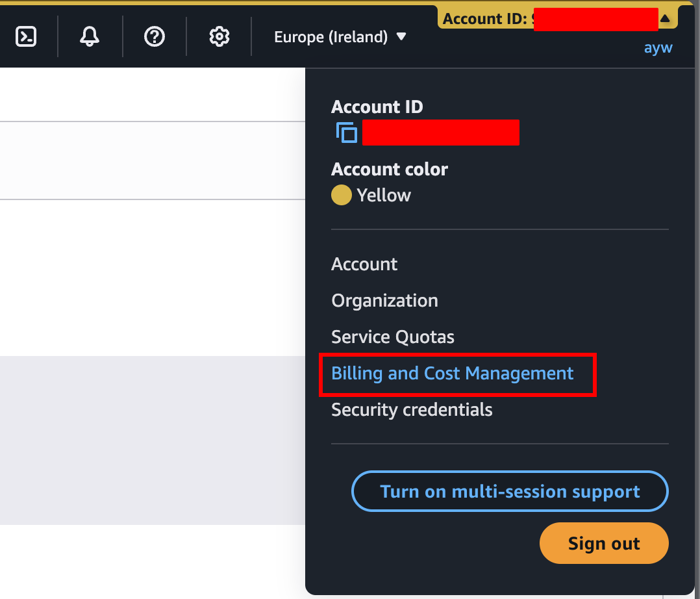Turn on multi-session support
Image resolution: width=700 pixels, height=599 pixels.
(x=509, y=491)
